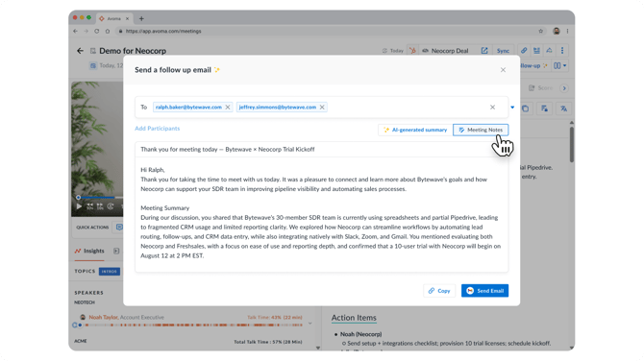
Task: Open a new browser tab
Action: tap(141, 18)
